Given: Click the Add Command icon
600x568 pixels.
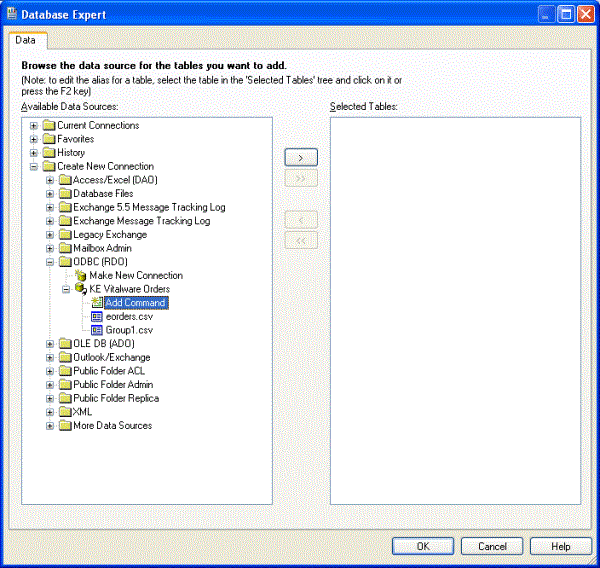Looking at the screenshot, I should 97,303.
